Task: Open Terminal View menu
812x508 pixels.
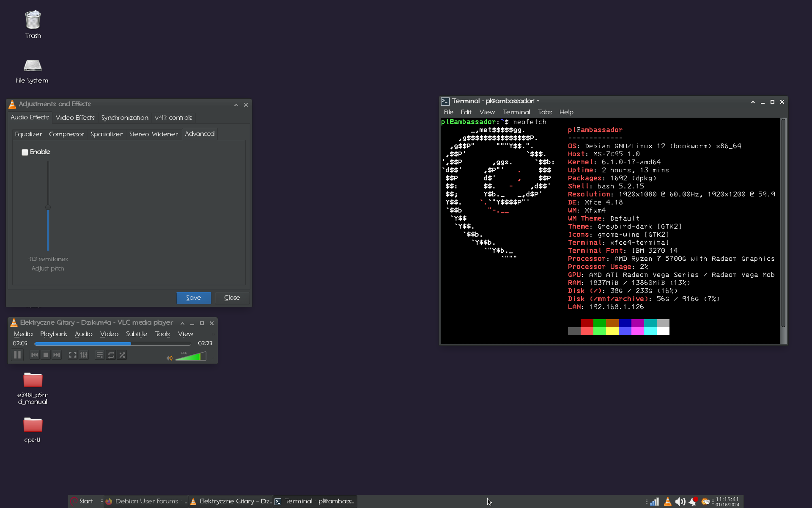Action: point(487,112)
